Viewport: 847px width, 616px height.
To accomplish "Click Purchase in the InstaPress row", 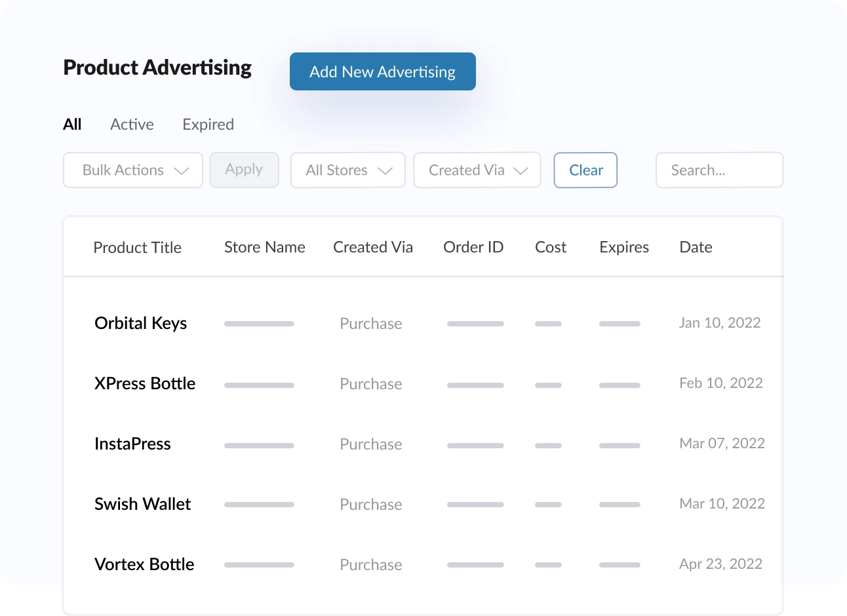I will (x=371, y=444).
